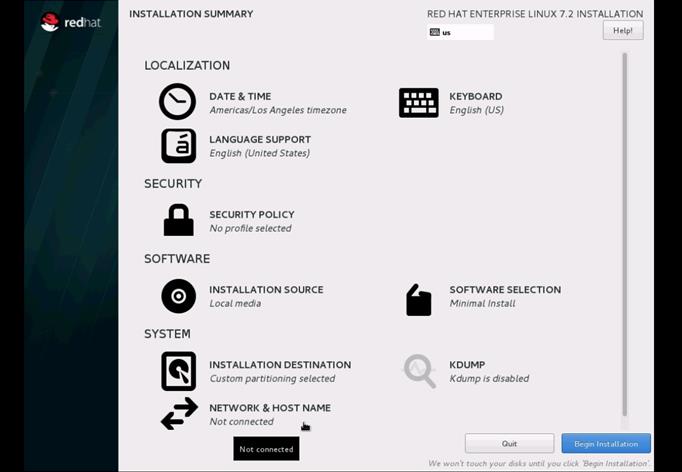Click keyboard icon in the us layout indicator
The image size is (682, 472).
[x=435, y=32]
